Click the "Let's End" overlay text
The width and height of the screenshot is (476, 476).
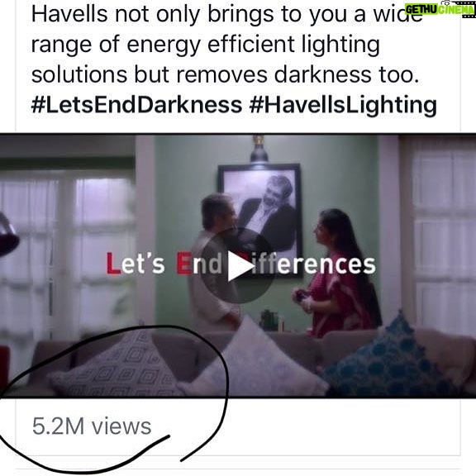pos(164,264)
